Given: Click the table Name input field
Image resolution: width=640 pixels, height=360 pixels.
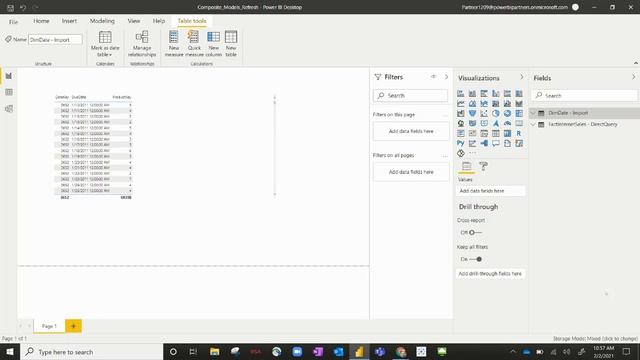Looking at the screenshot, I should tap(55, 40).
